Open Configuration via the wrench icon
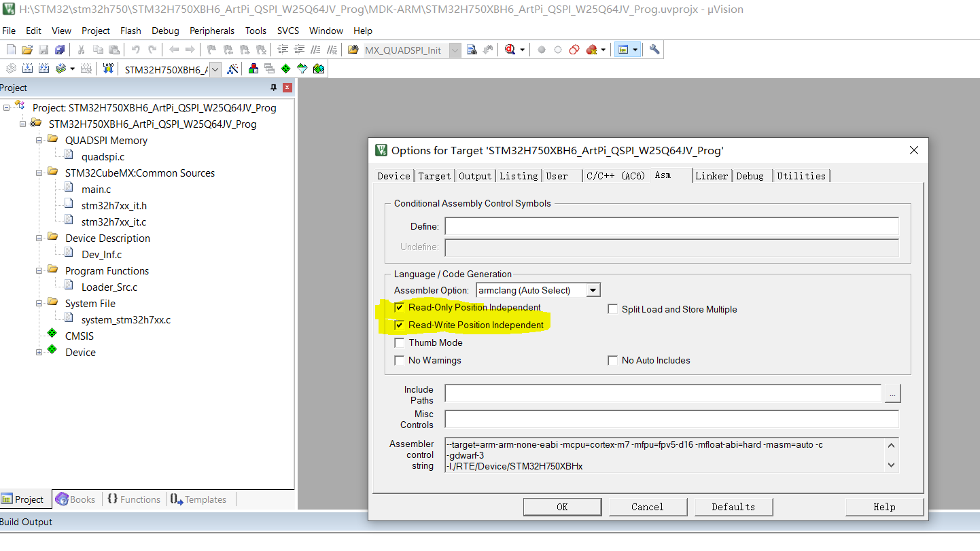This screenshot has height=551, width=980. [654, 50]
